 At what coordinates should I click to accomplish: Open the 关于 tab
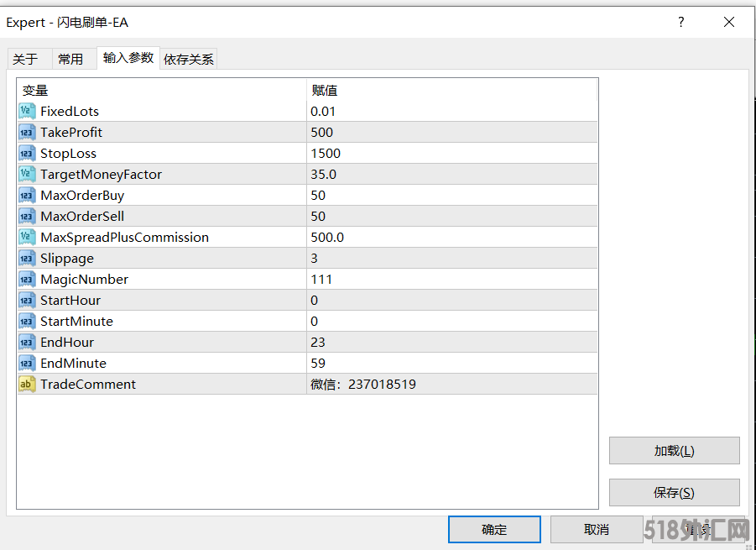point(25,59)
